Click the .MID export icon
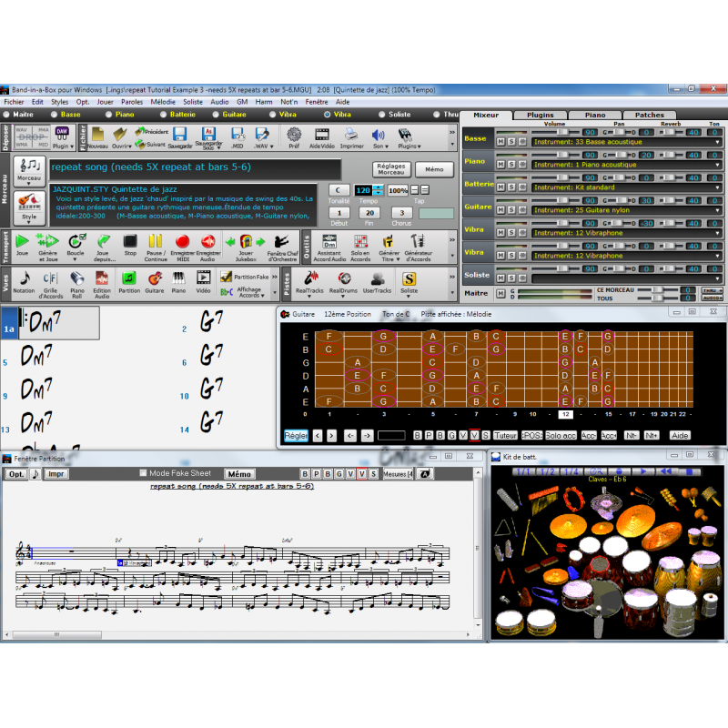728x728 pixels. pyautogui.click(x=238, y=134)
